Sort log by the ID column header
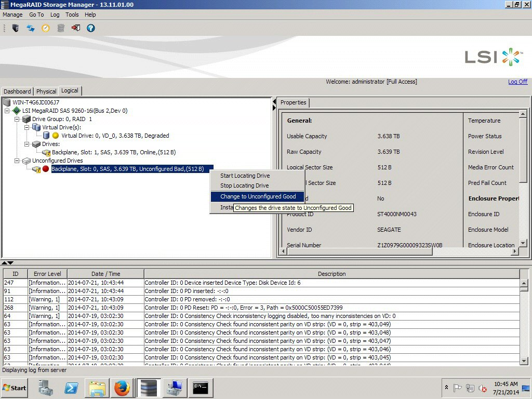The height and width of the screenshot is (399, 532). pos(15,274)
